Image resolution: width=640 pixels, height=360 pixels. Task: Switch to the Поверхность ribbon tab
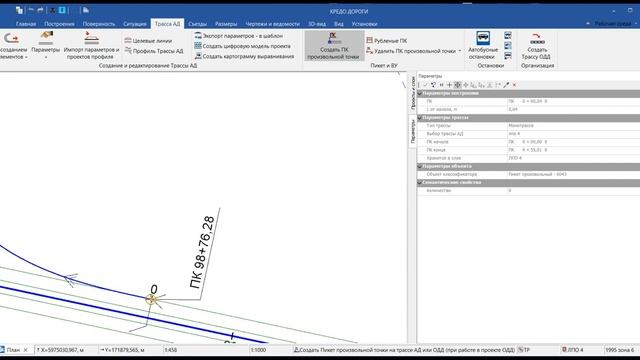pos(99,24)
